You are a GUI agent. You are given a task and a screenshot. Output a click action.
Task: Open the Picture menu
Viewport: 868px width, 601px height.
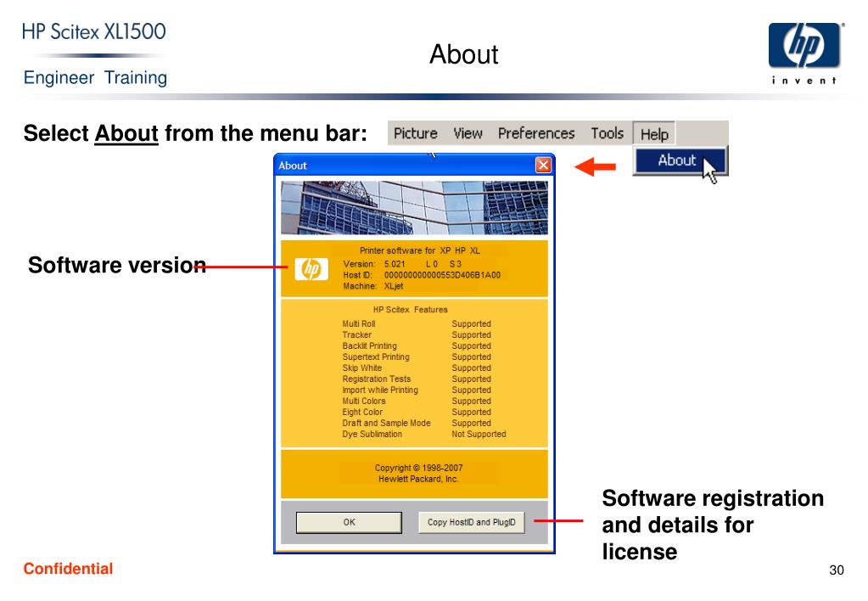[x=415, y=133]
